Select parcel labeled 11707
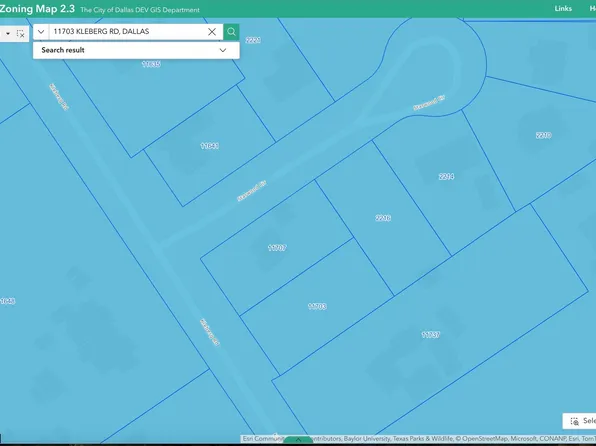The image size is (596, 446). click(x=277, y=248)
